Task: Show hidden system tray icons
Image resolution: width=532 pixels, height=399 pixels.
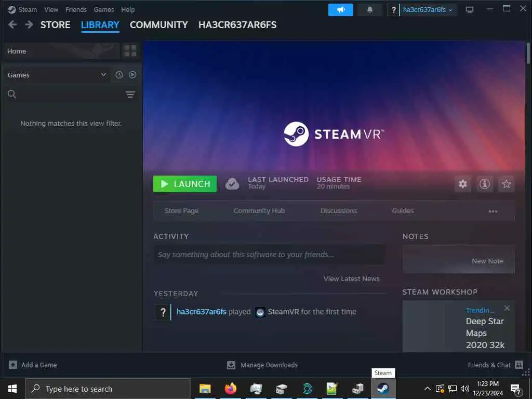Action: coord(428,389)
